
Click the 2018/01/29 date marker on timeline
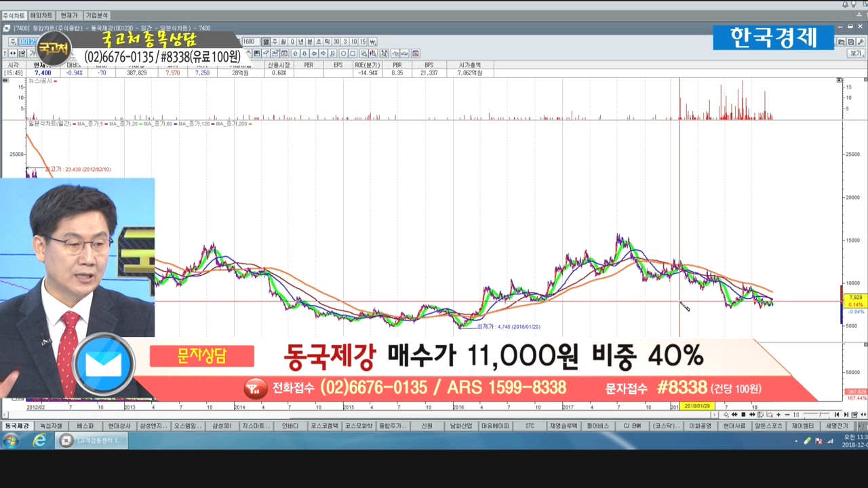point(696,406)
